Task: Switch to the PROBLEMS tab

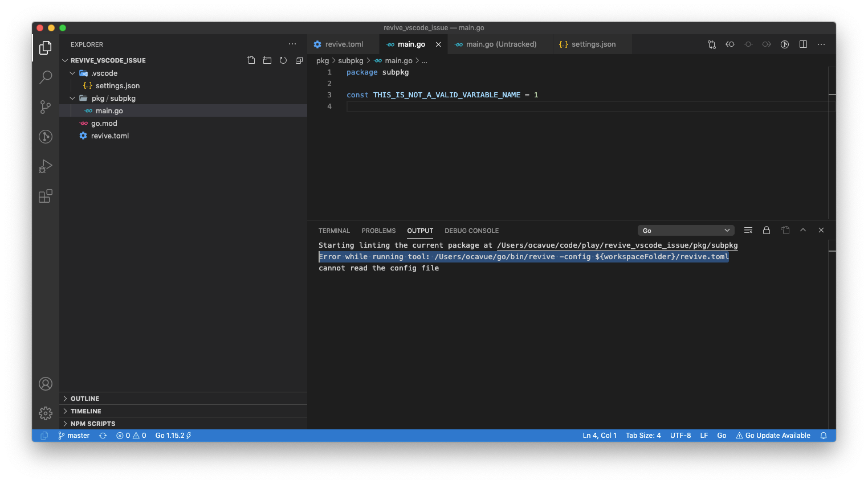Action: [378, 231]
